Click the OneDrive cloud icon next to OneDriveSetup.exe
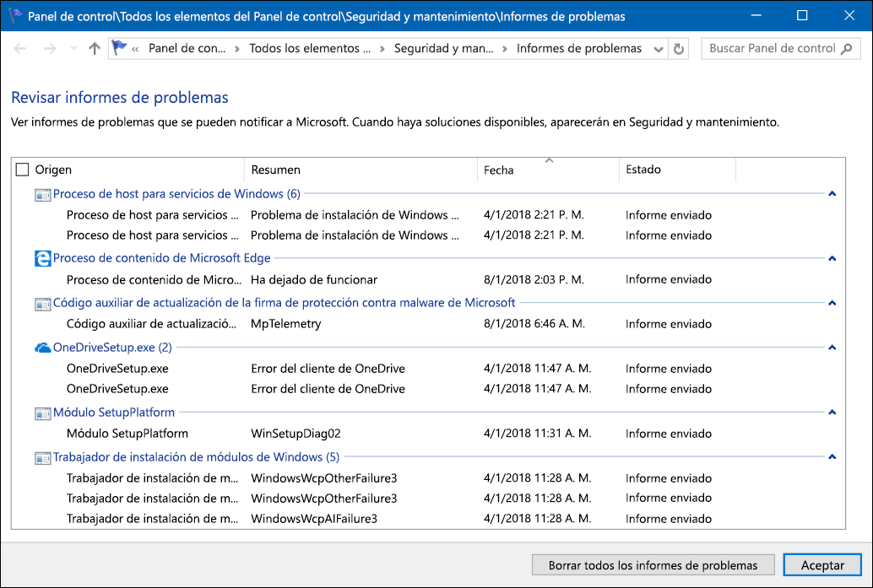Image resolution: width=873 pixels, height=588 pixels. (43, 347)
